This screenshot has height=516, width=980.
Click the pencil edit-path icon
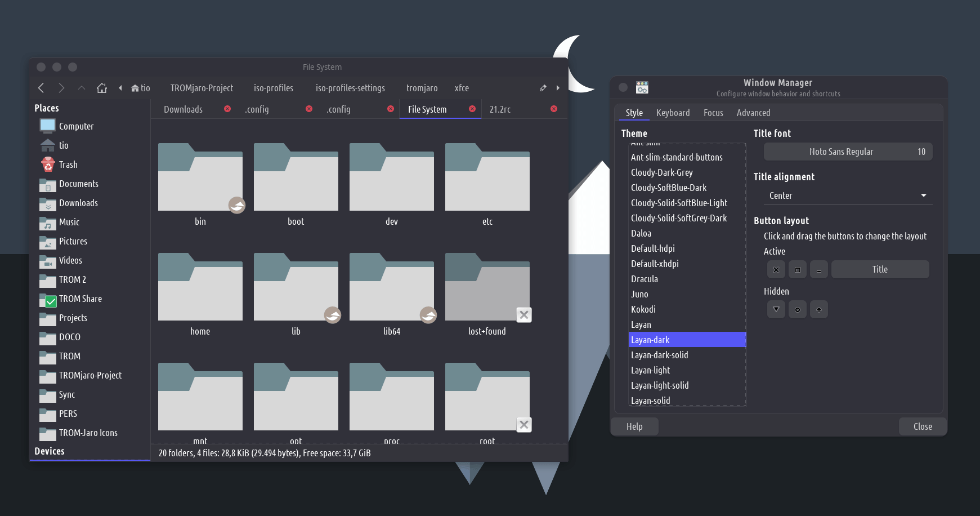543,88
